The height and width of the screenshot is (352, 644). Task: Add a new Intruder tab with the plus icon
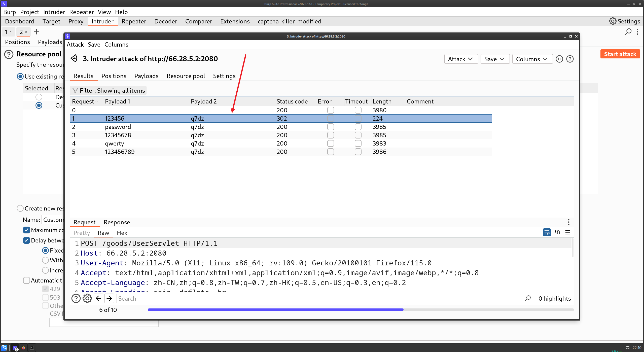[37, 32]
